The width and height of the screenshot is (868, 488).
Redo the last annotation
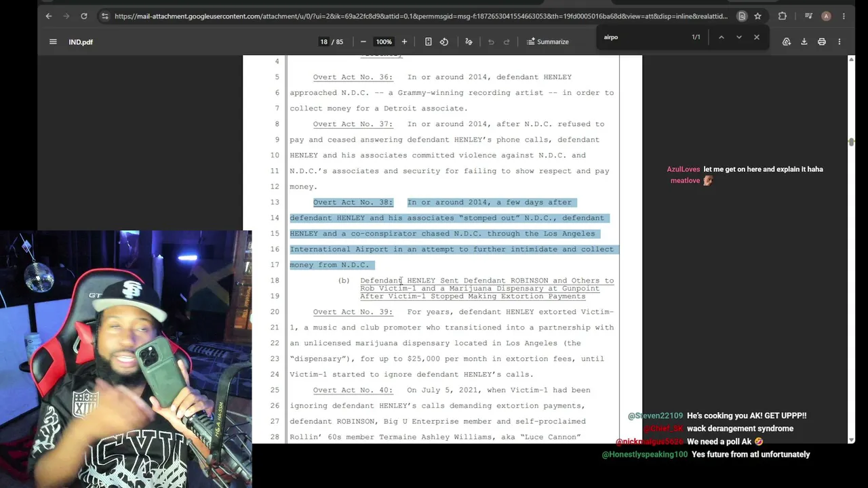tap(507, 42)
